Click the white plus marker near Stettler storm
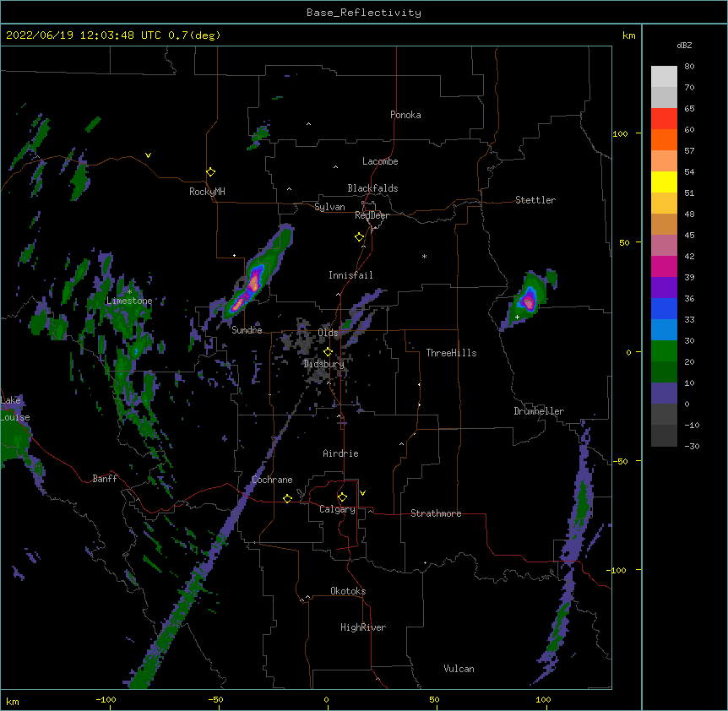Screen dimensions: 728x711 517,317
